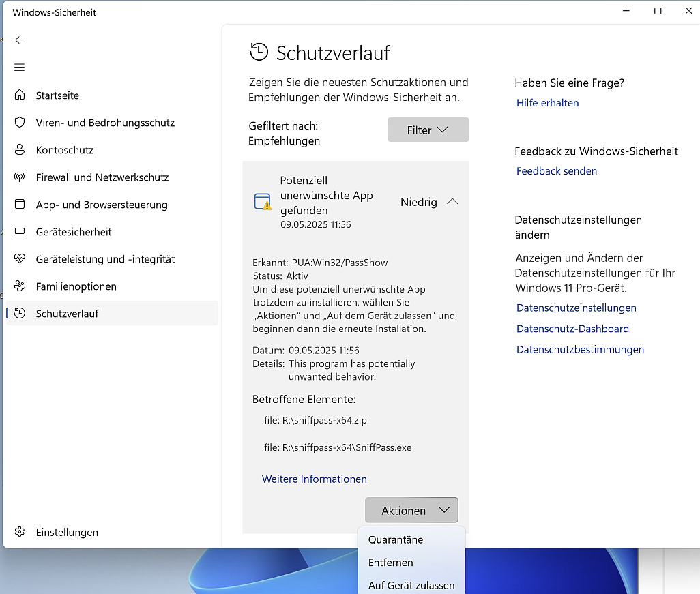This screenshot has width=700, height=594.
Task: Click the Schutzverlauf clock icon in sidebar
Action: [20, 313]
